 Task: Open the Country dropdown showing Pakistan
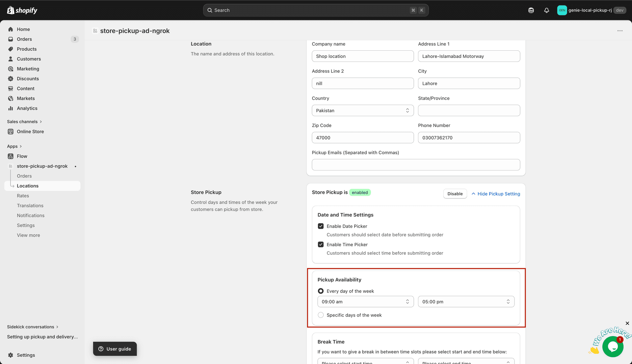pos(362,110)
